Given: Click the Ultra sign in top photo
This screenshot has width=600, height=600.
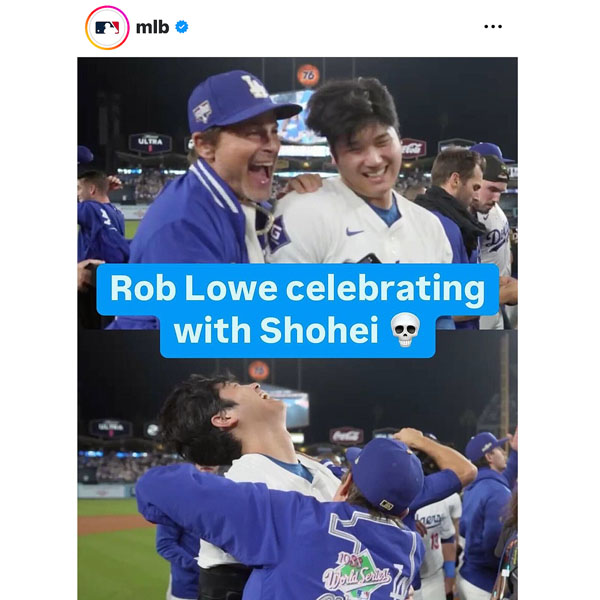Looking at the screenshot, I should coord(150,143).
